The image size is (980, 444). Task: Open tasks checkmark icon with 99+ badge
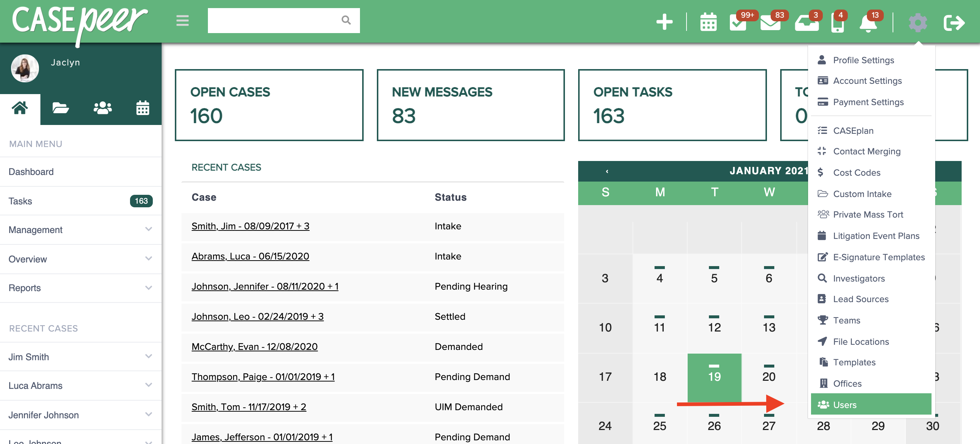(738, 22)
